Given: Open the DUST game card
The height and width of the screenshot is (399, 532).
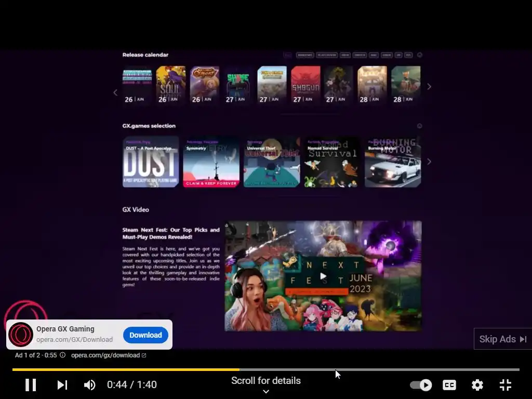Looking at the screenshot, I should (x=151, y=162).
